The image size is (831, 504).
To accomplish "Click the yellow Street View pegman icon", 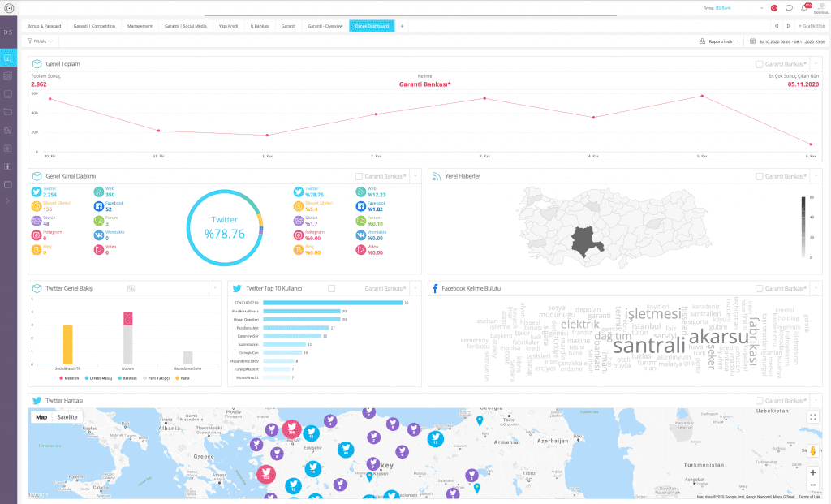I will tap(812, 451).
